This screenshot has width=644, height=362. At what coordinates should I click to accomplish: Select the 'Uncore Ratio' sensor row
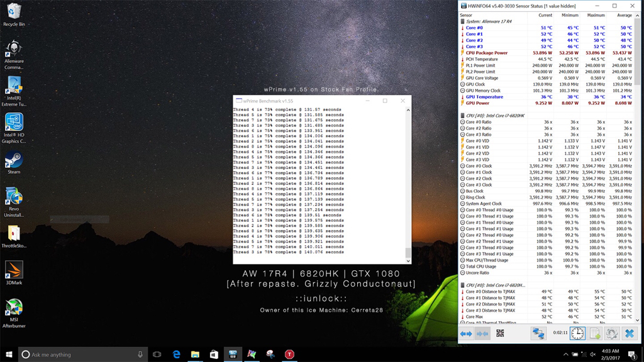coord(547,273)
